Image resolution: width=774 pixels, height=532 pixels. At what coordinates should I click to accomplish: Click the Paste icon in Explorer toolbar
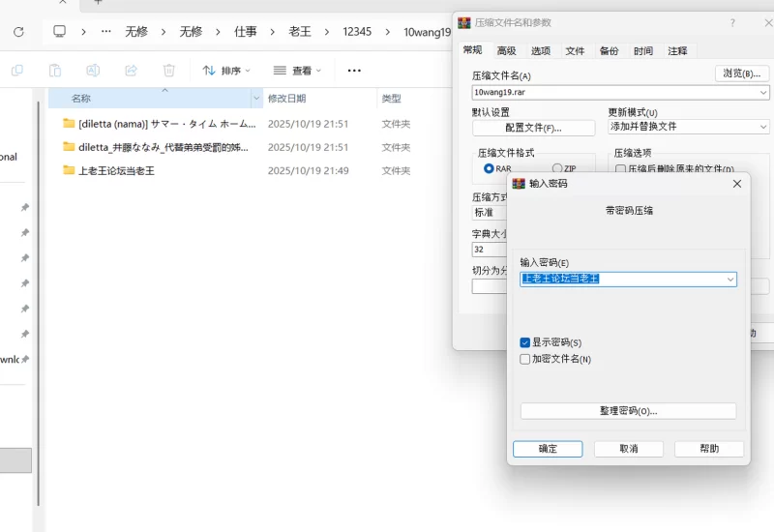(x=55, y=70)
